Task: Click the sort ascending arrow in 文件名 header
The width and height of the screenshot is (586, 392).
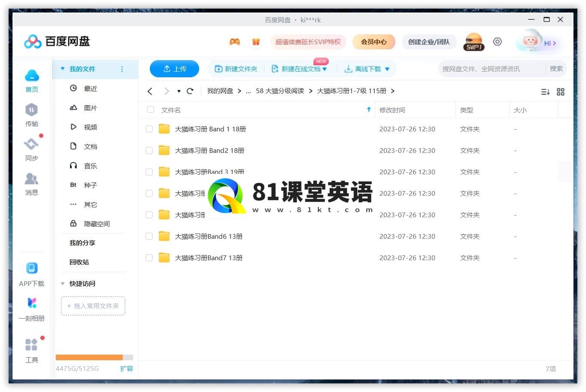Action: coord(369,109)
